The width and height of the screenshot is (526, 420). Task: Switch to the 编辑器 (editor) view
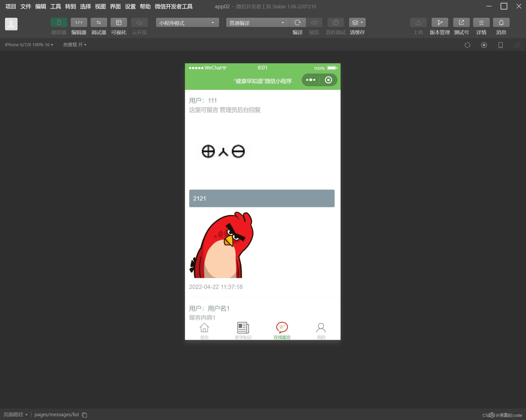78,26
